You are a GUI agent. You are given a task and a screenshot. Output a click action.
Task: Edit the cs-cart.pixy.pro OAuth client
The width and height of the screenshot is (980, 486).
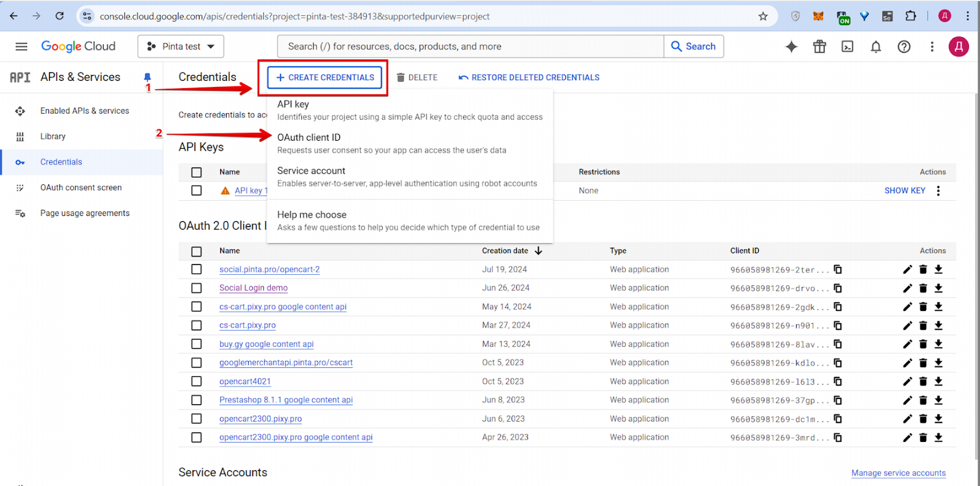(x=907, y=326)
